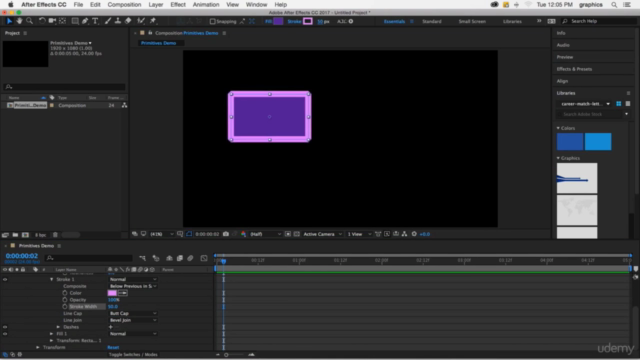This screenshot has width=640, height=360.
Task: Toggle mask and shape path visibility
Action: [x=189, y=234]
